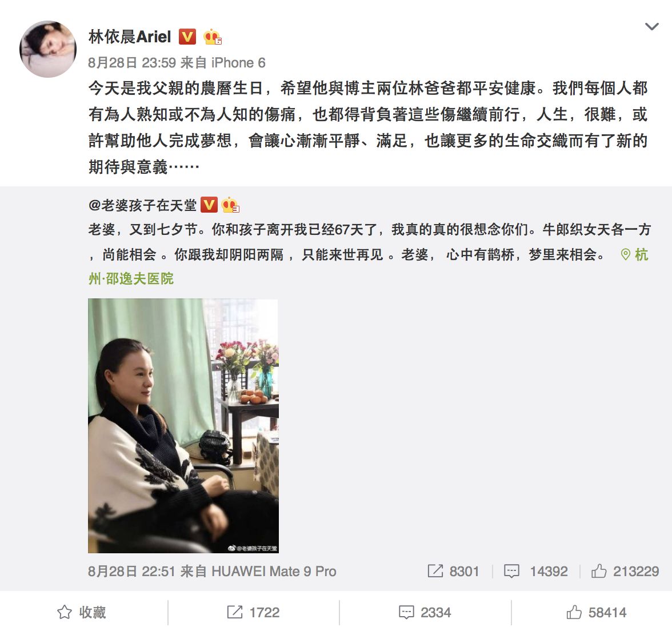Open the original post's comments 14392
Viewport: 672px width, 631px height.
pos(536,572)
